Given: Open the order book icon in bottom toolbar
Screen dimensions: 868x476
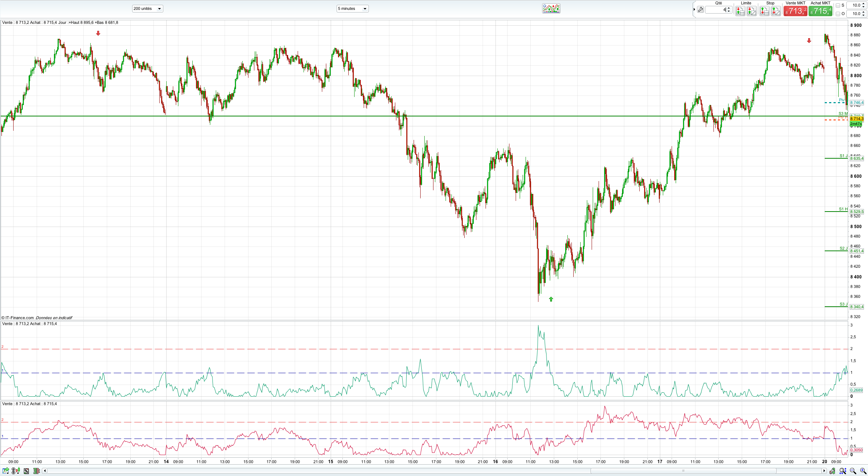Looking at the screenshot, I should (36, 471).
